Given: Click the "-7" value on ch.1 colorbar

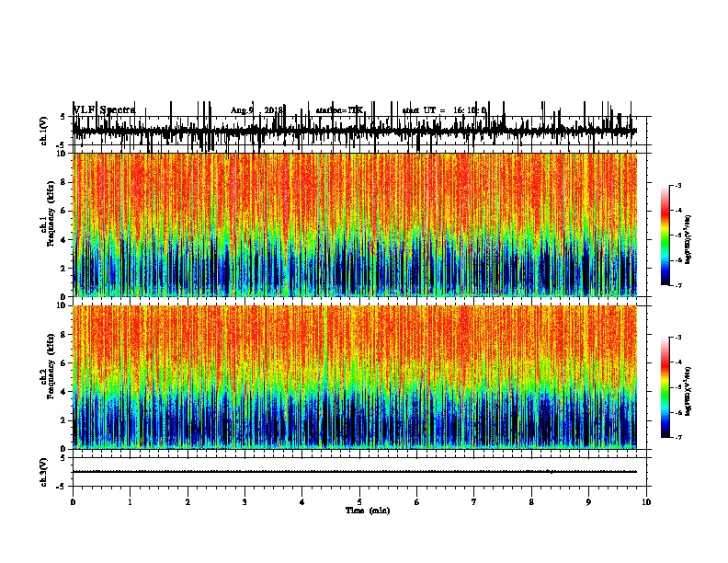Looking at the screenshot, I should (678, 285).
